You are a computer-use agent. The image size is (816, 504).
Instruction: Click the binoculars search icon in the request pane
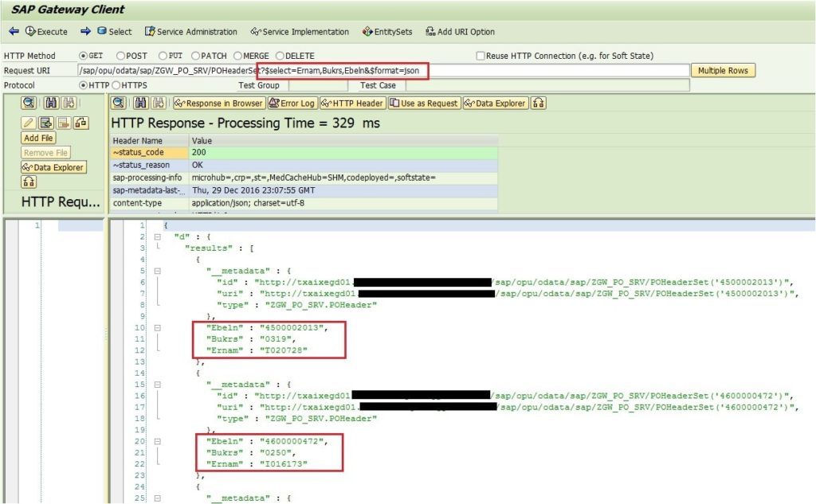(x=51, y=103)
